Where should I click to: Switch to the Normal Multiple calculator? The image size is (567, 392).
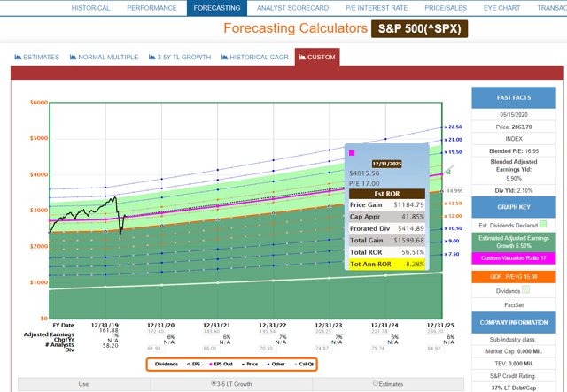(x=105, y=58)
